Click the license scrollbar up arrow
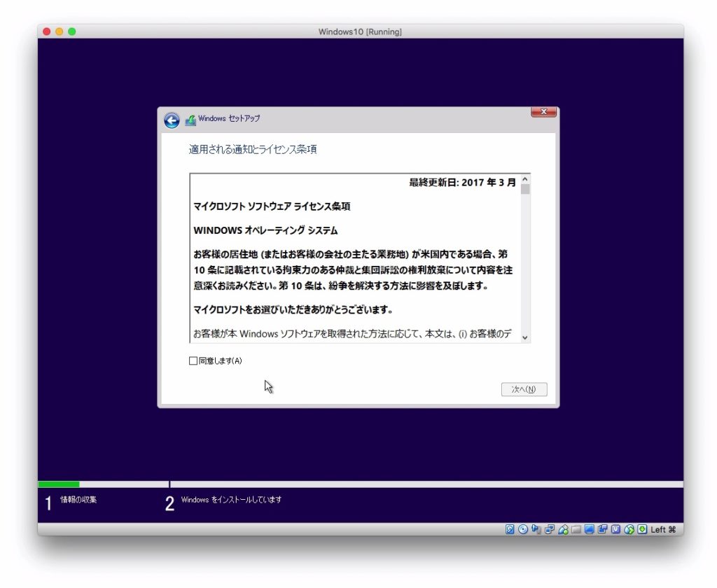717x588 pixels. [525, 179]
